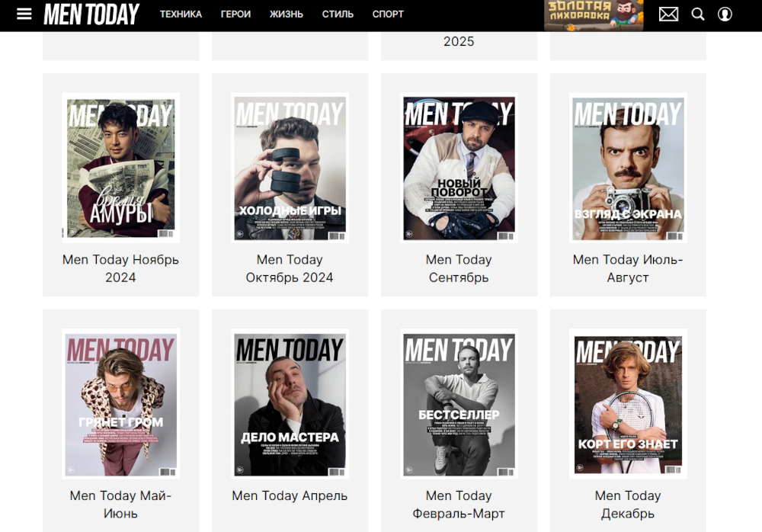
Task: Open Men Today Ноябрь 2024 link
Action: pos(120,268)
